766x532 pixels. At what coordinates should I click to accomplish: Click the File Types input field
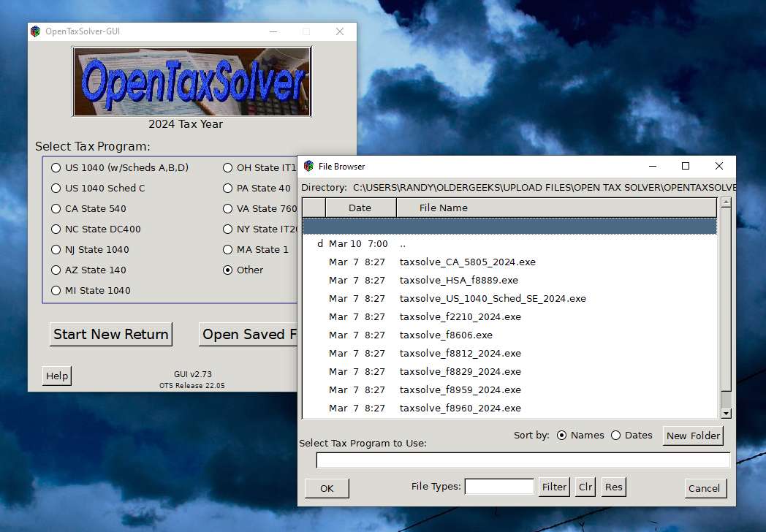[499, 487]
